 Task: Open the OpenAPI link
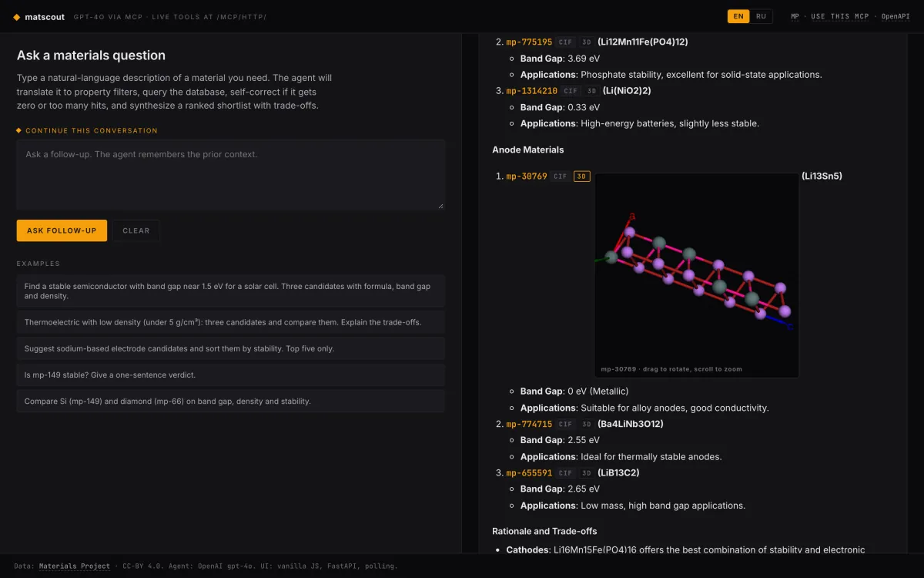pyautogui.click(x=896, y=16)
